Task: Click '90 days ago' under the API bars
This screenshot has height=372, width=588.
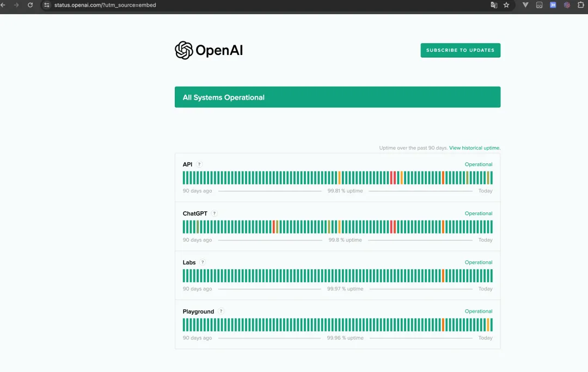Action: coord(197,191)
